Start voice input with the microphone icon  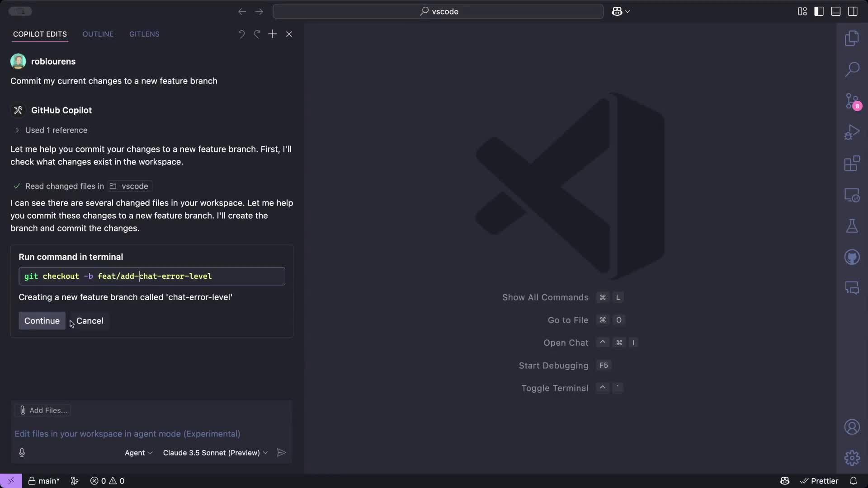tap(22, 452)
